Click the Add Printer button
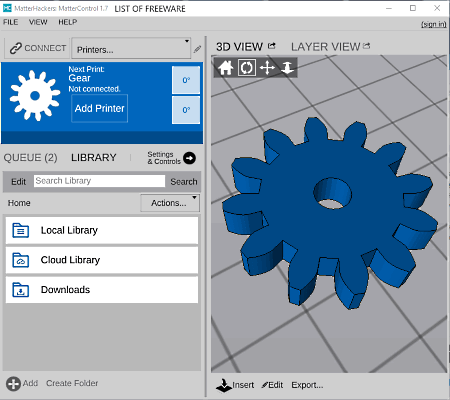This screenshot has height=400, width=450. pos(99,108)
